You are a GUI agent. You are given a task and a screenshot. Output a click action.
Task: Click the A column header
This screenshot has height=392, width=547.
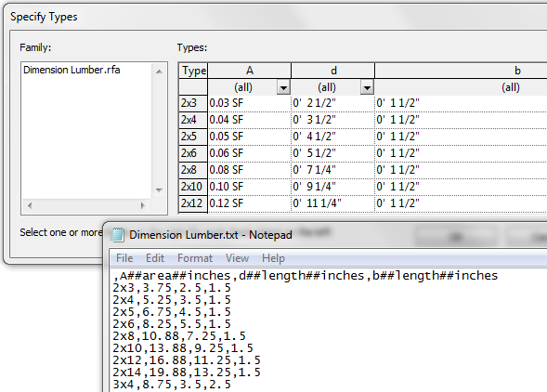coord(250,71)
